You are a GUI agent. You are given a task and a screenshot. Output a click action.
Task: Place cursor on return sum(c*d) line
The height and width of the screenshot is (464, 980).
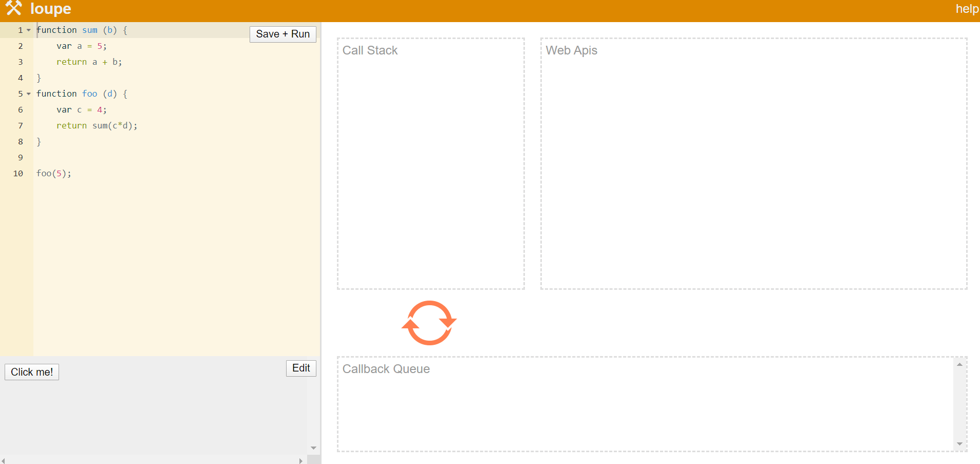(97, 126)
